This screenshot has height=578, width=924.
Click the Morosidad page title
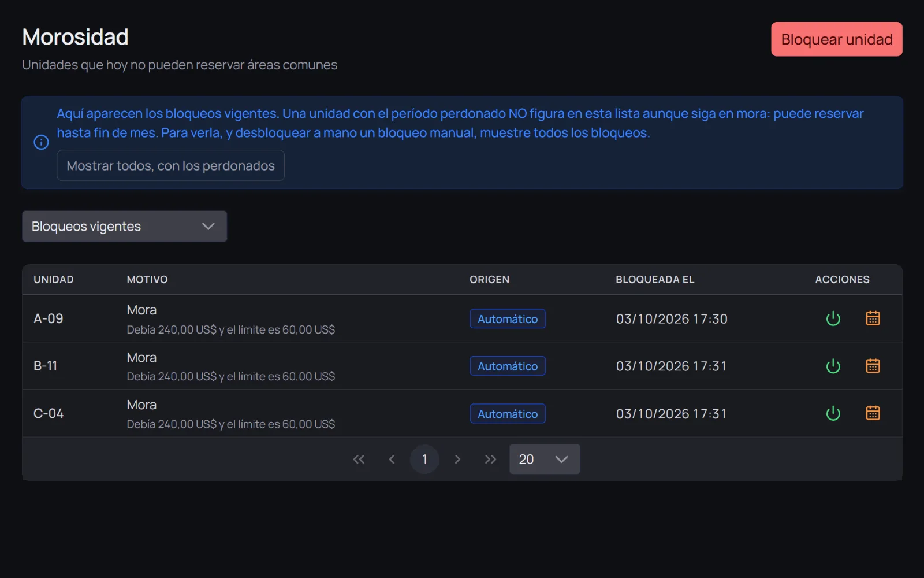point(75,37)
